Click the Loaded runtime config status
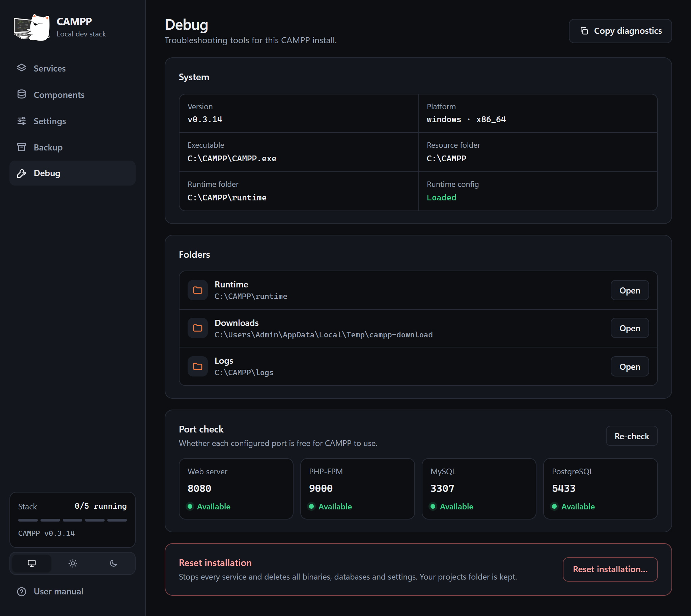The height and width of the screenshot is (616, 691). click(x=441, y=198)
